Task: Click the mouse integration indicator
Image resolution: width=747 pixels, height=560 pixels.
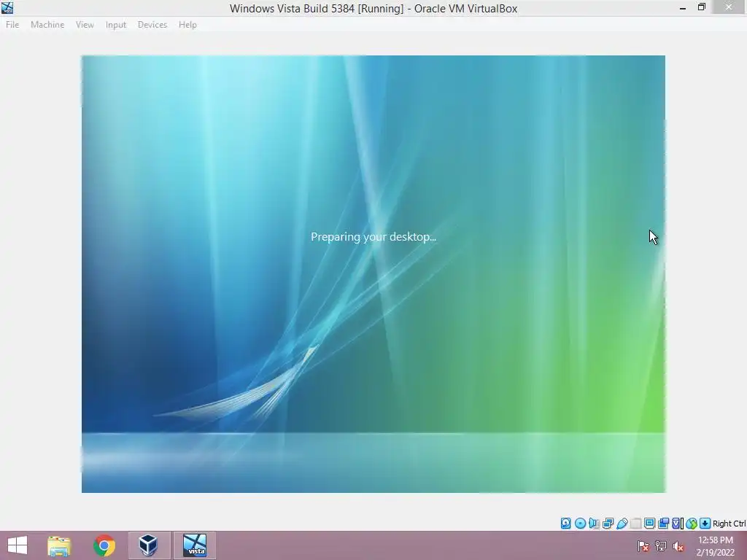Action: [692, 524]
